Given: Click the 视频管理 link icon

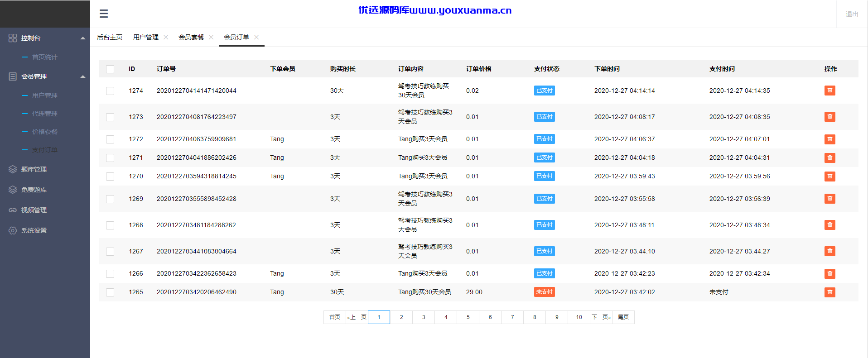Looking at the screenshot, I should 13,210.
